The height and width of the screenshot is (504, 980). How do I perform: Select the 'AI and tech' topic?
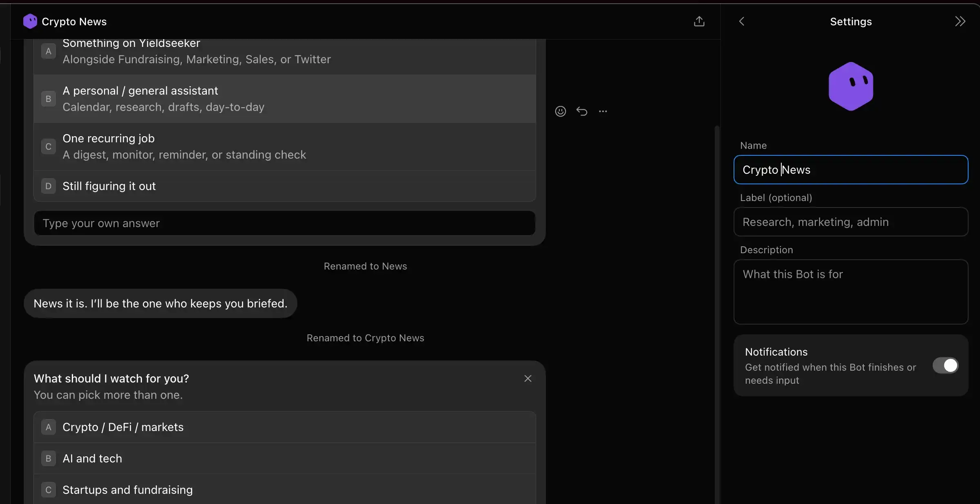pos(284,458)
